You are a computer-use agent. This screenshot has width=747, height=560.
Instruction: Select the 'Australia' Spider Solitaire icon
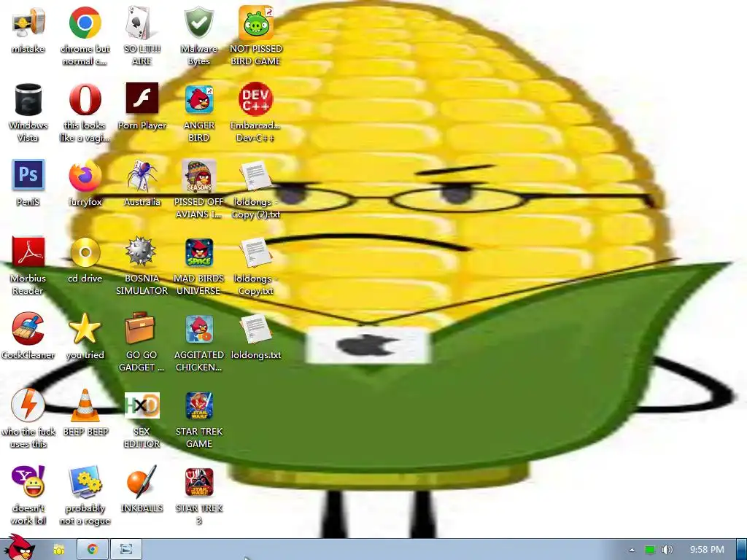[142, 176]
